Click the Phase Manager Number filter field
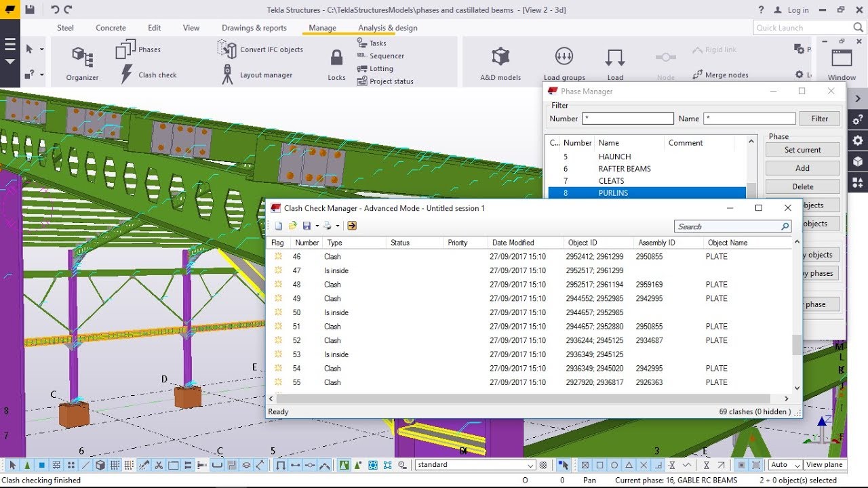868x488 pixels. pos(628,119)
